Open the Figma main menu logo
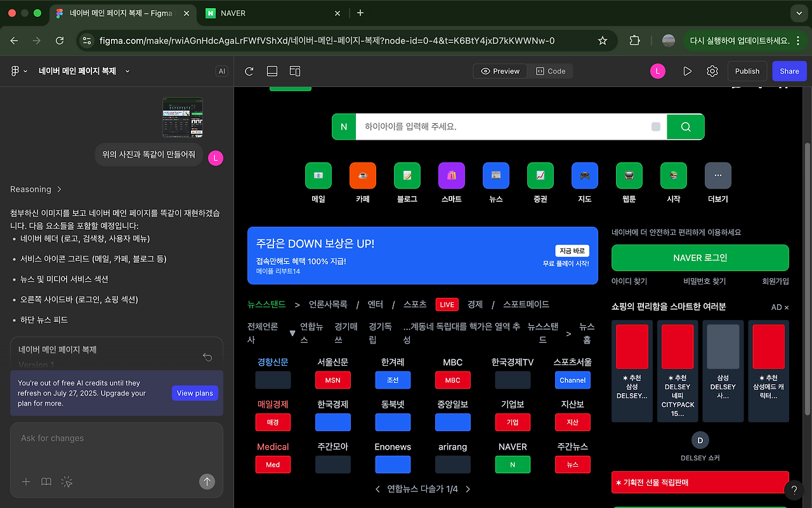Viewport: 812px width, 508px height. coord(15,71)
